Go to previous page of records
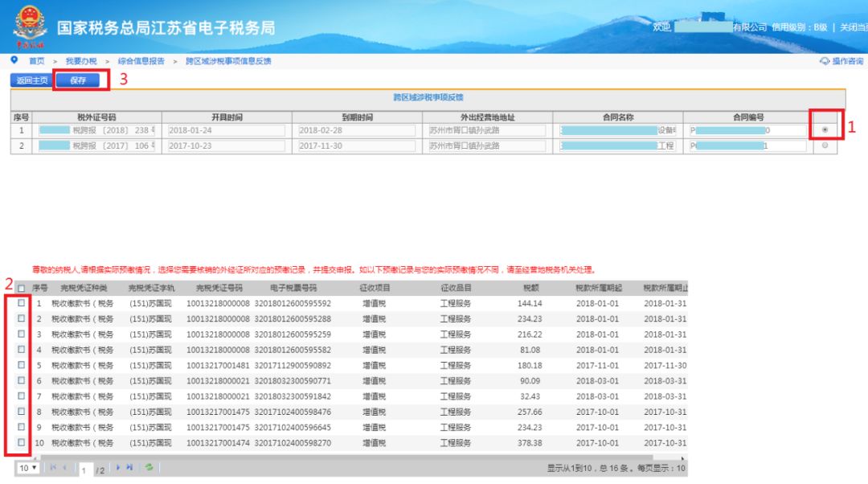The width and height of the screenshot is (868, 484). pos(65,467)
